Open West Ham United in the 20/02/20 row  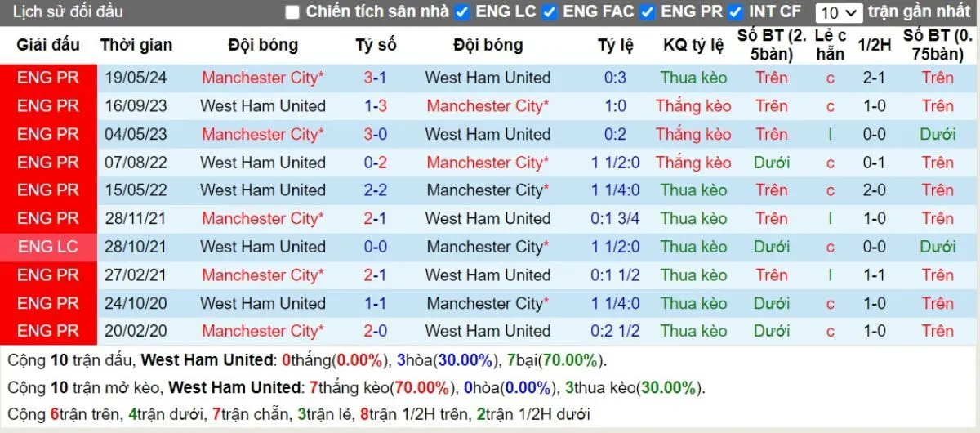488,331
